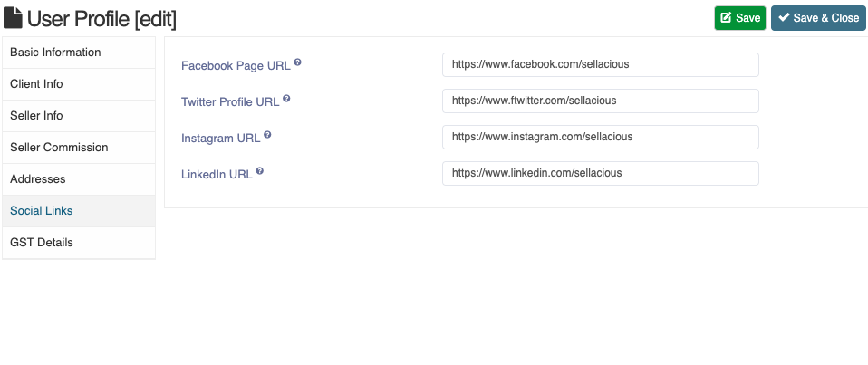Save the user profile
Viewport: 868px width, 365px height.
740,18
